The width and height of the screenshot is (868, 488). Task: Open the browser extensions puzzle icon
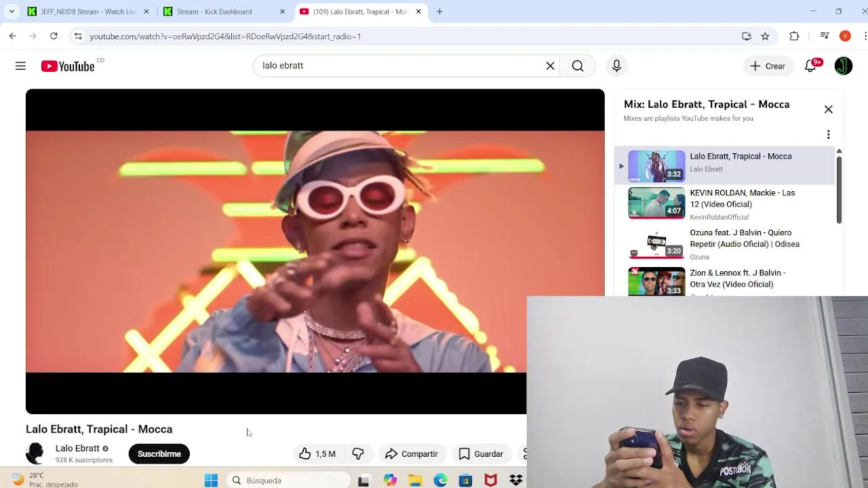pos(794,36)
